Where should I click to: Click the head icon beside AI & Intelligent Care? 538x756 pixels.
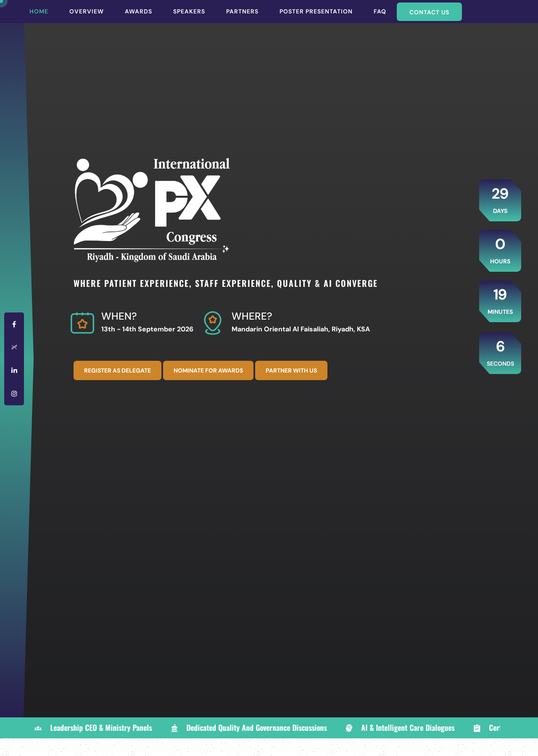pyautogui.click(x=349, y=728)
